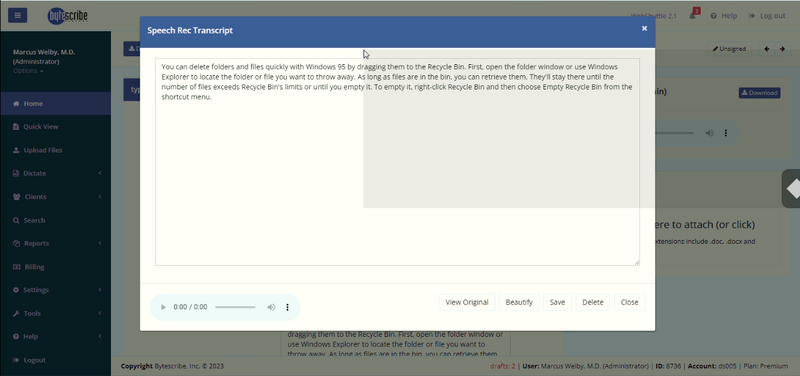This screenshot has width=800, height=376.
Task: Seek on the dialog audio progress slider
Action: tap(235, 307)
